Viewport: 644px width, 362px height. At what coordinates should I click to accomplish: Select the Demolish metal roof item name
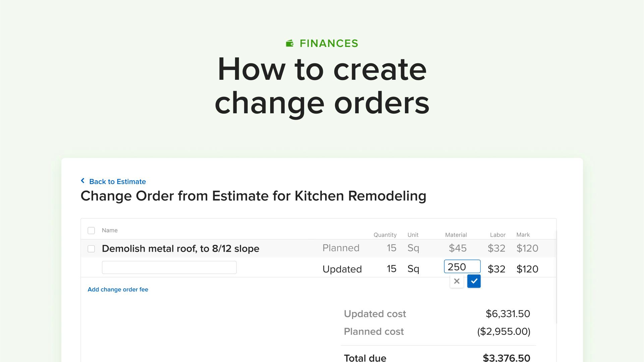[181, 249]
